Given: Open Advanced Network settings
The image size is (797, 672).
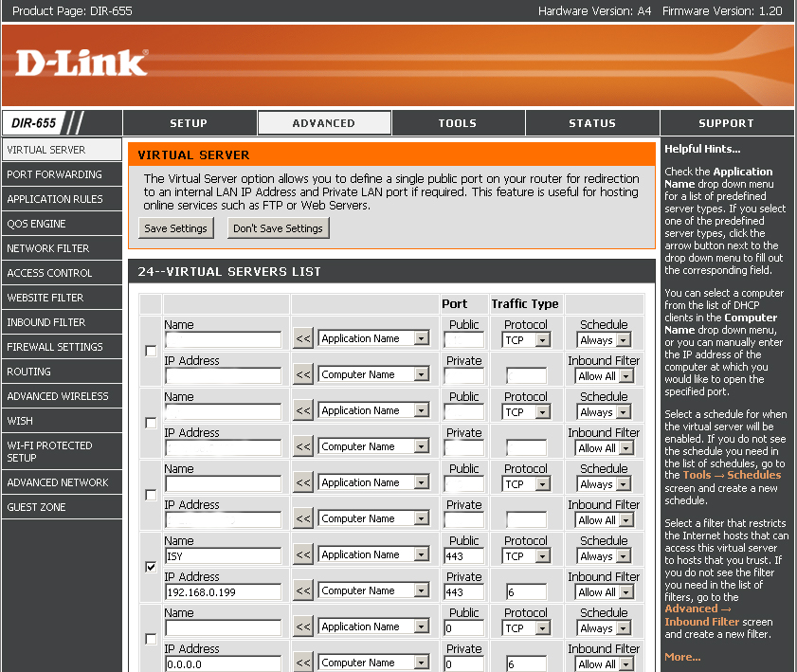Looking at the screenshot, I should pyautogui.click(x=62, y=482).
